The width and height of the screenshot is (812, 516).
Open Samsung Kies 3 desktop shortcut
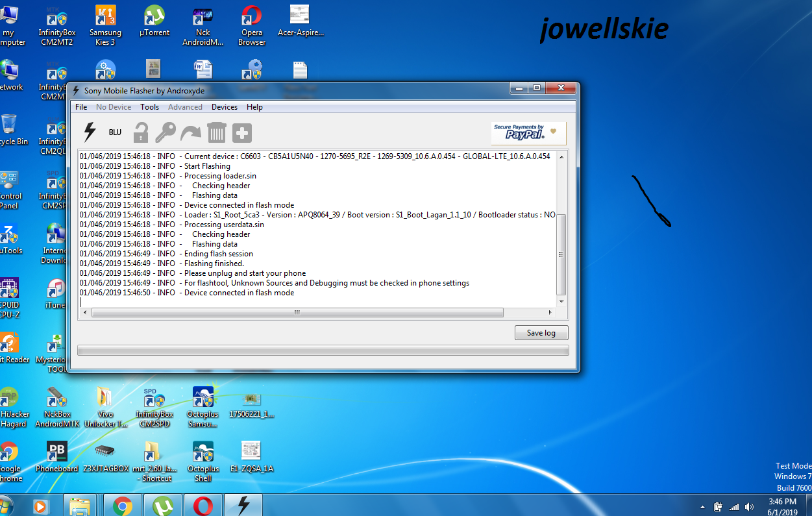(105, 26)
